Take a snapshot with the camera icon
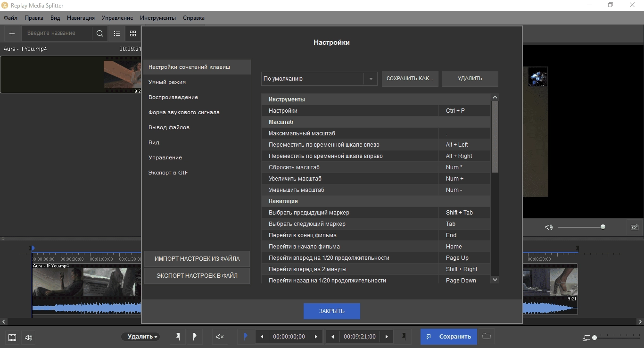The image size is (644, 348). pos(635,227)
